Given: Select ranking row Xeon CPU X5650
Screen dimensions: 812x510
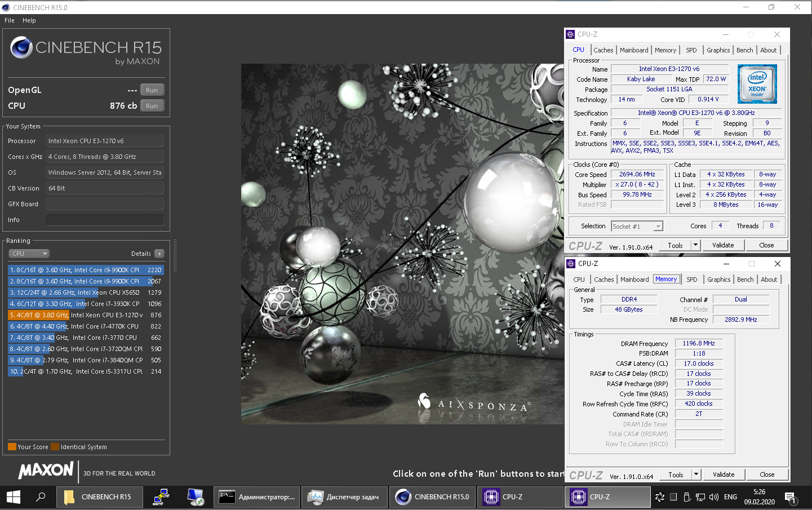Looking at the screenshot, I should coord(86,292).
